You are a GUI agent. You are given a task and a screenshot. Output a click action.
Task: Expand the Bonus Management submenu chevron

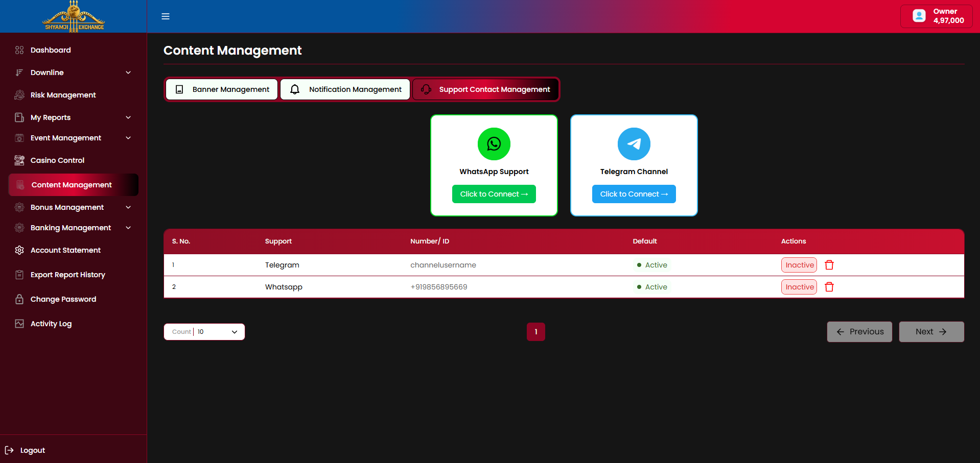pyautogui.click(x=128, y=207)
